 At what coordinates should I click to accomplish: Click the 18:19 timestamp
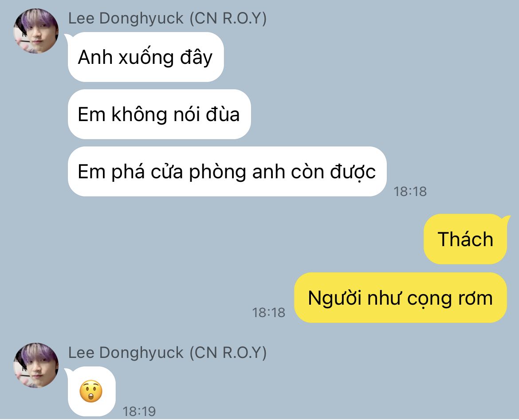click(139, 412)
